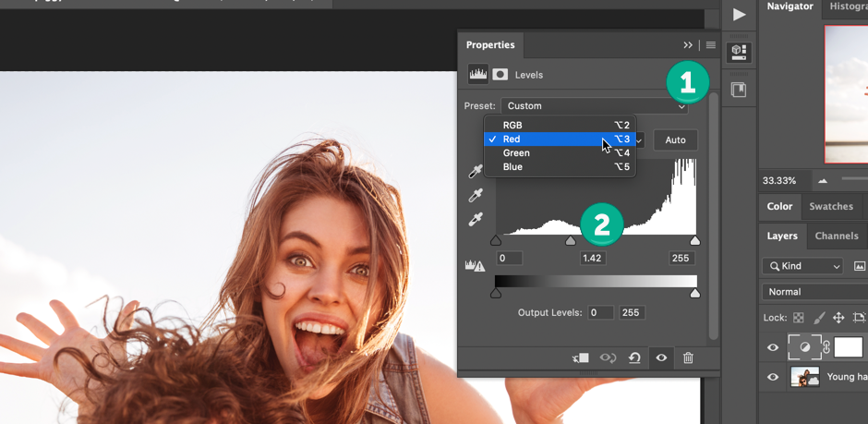The image size is (868, 424).
Task: Select the gray point eyedropper tool
Action: [x=476, y=195]
